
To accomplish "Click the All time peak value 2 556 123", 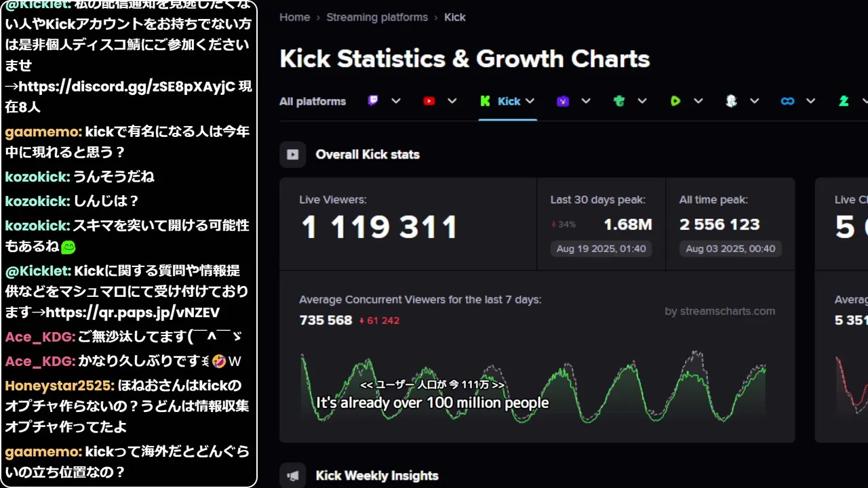I will (x=719, y=224).
